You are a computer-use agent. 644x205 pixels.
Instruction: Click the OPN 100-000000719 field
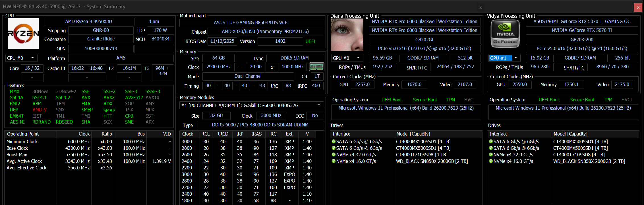click(x=101, y=49)
